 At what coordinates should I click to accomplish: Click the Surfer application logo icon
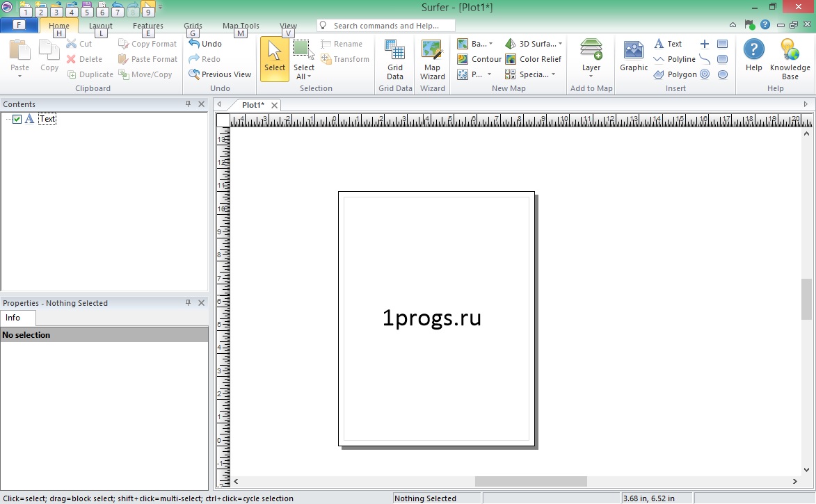7,7
